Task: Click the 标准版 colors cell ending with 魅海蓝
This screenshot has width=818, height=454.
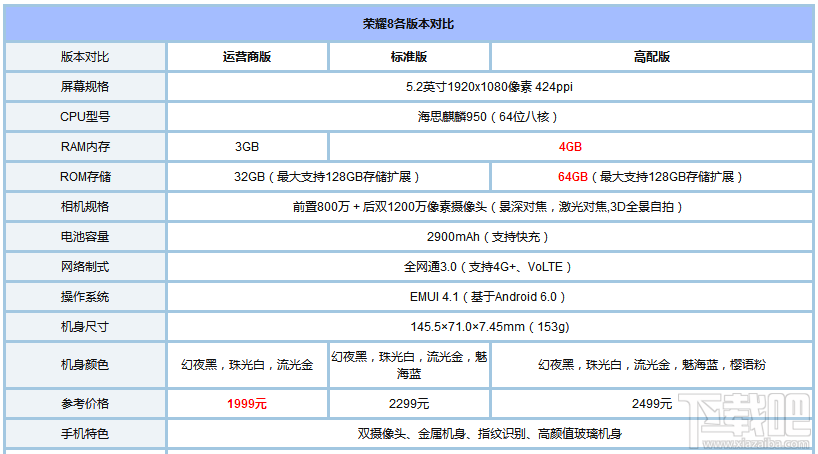Action: point(409,365)
